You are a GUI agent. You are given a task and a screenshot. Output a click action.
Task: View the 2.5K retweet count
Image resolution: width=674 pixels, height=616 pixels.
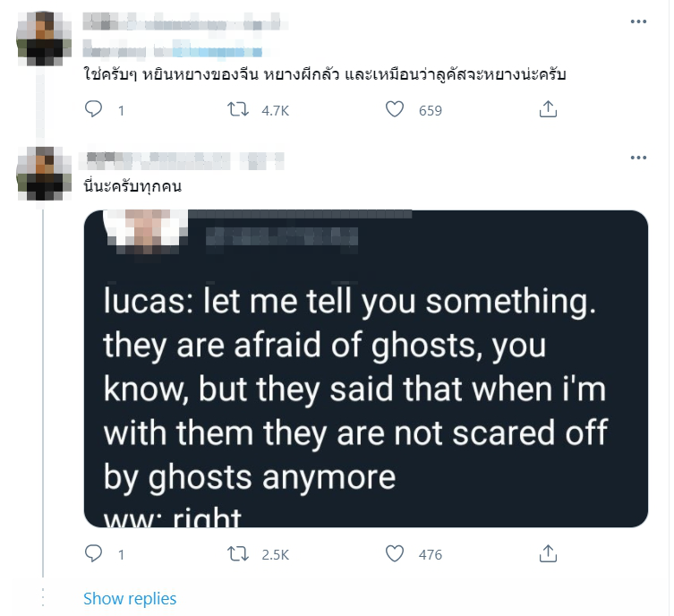pos(275,554)
